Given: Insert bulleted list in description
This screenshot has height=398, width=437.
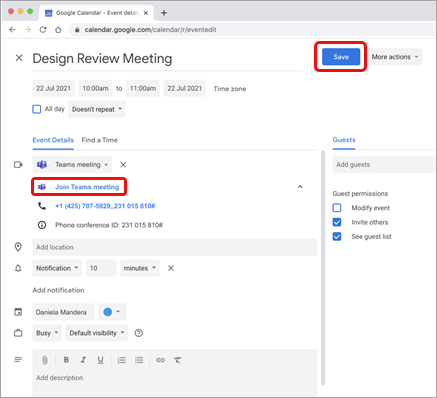Looking at the screenshot, I should pyautogui.click(x=139, y=360).
